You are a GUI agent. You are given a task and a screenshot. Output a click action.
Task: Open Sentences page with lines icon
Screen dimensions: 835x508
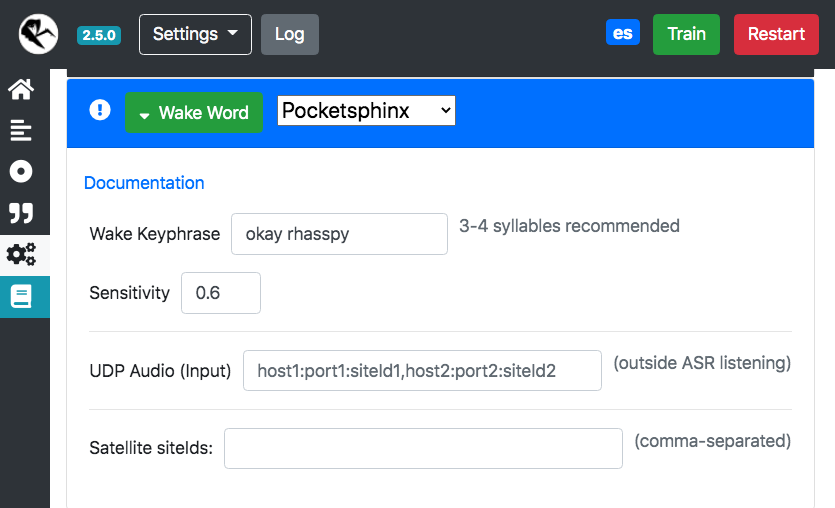coord(21,130)
